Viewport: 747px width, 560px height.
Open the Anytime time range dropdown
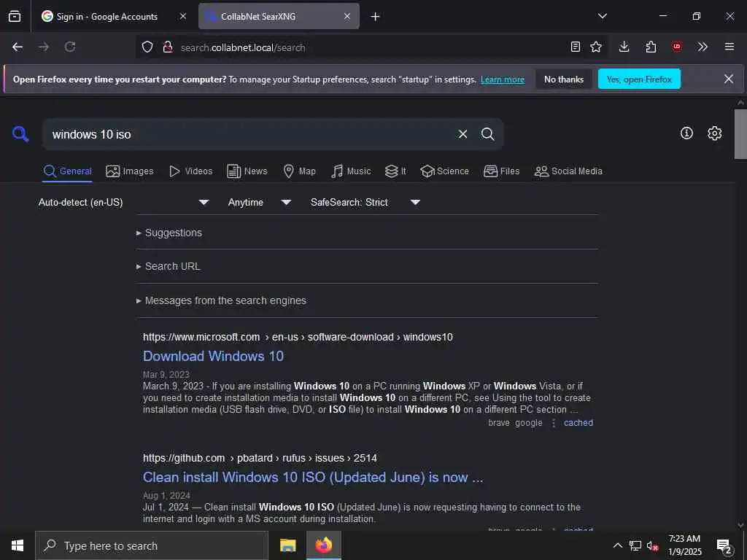[x=259, y=203]
